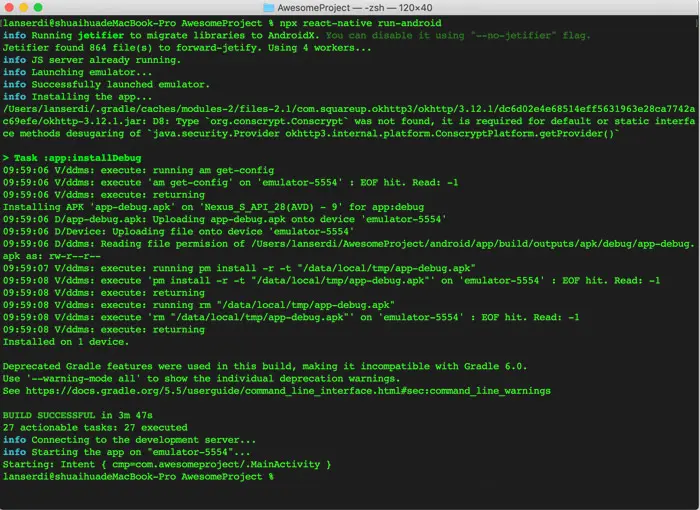Click 'JS server already running.' line
The width and height of the screenshot is (700, 510).
coord(92,60)
